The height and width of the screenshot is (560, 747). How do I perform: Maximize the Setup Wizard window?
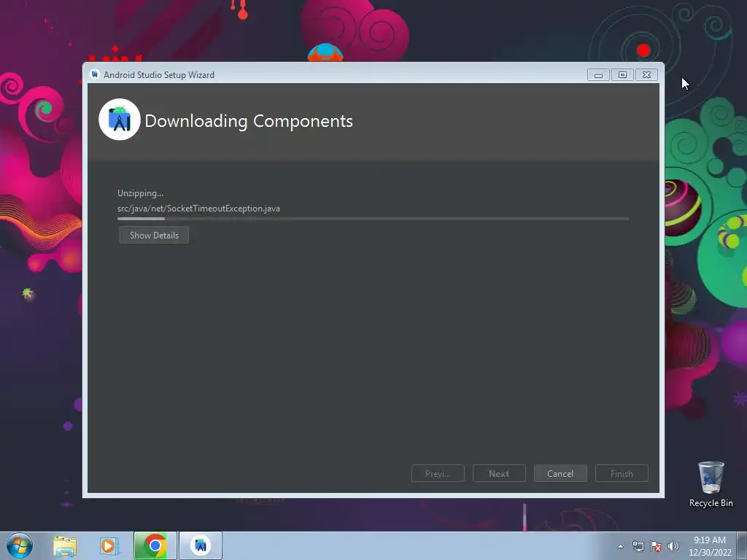pos(622,75)
